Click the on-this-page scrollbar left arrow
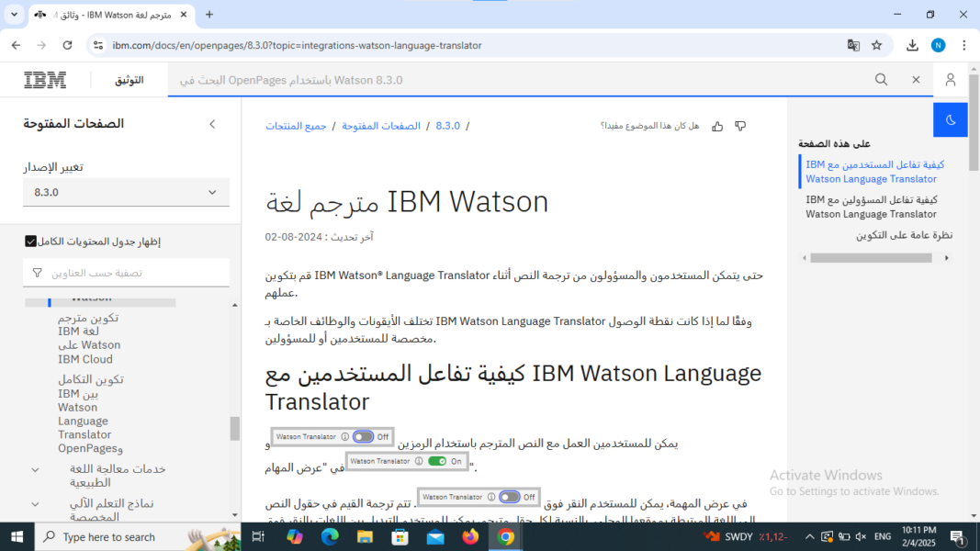Viewport: 980px width, 551px height. tap(805, 257)
